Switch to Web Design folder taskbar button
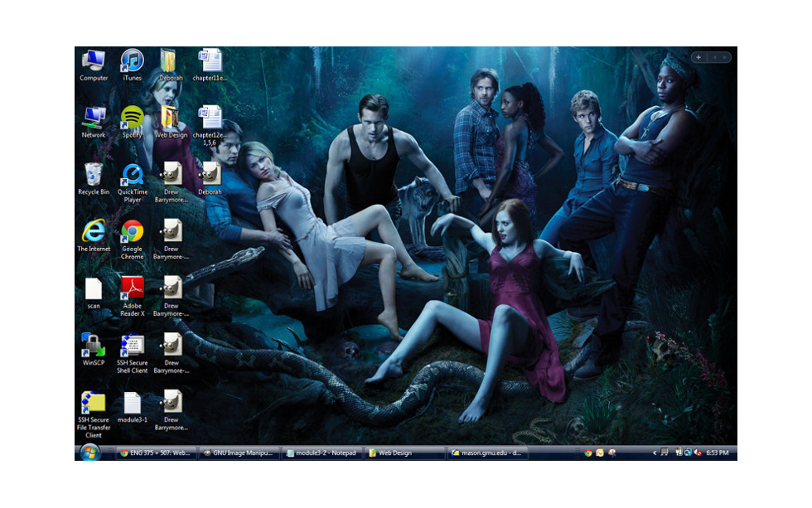 click(x=405, y=453)
